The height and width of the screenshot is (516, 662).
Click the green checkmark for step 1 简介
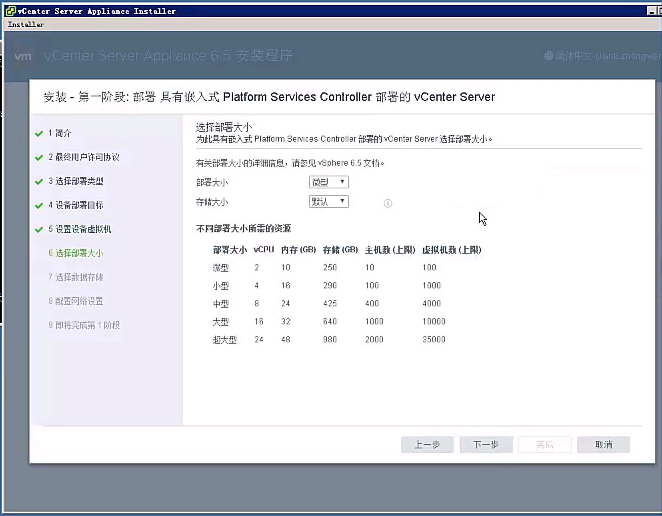click(39, 134)
